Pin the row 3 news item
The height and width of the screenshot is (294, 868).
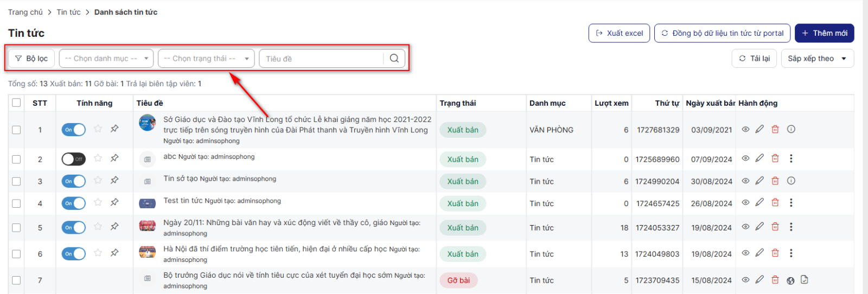[114, 180]
